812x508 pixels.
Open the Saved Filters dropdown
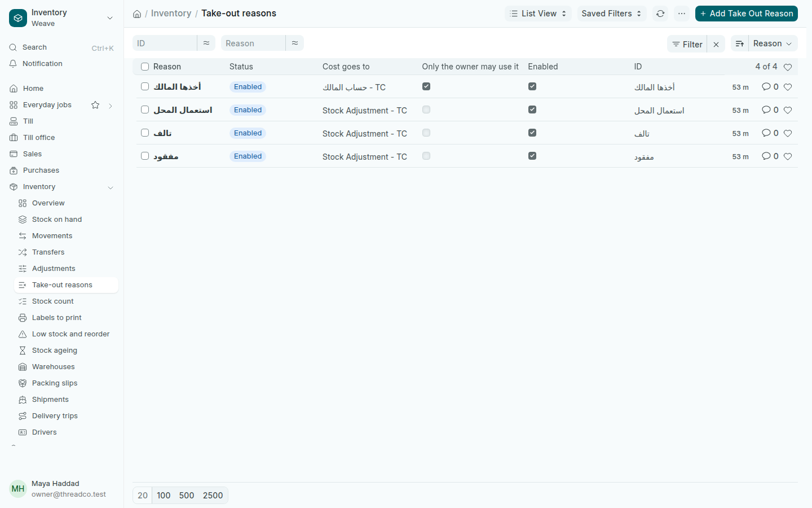(612, 14)
